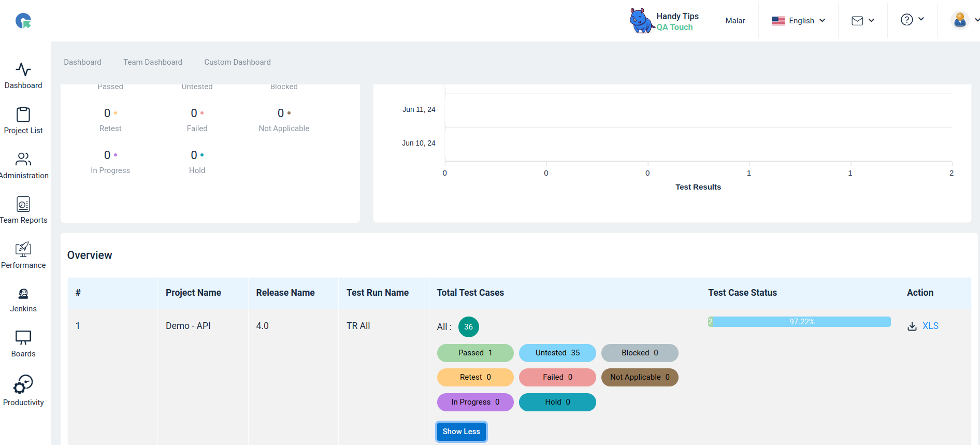Download results via XLS icon

tap(912, 326)
